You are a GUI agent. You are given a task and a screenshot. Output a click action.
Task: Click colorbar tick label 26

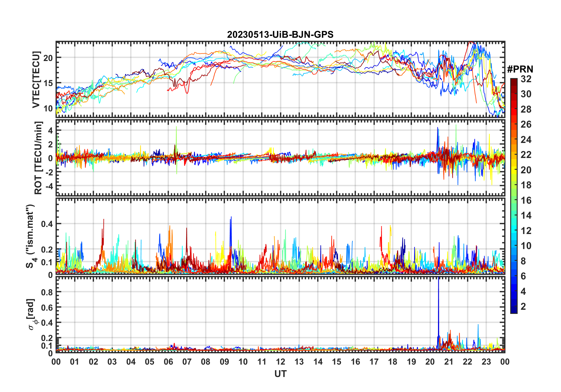[526, 124]
